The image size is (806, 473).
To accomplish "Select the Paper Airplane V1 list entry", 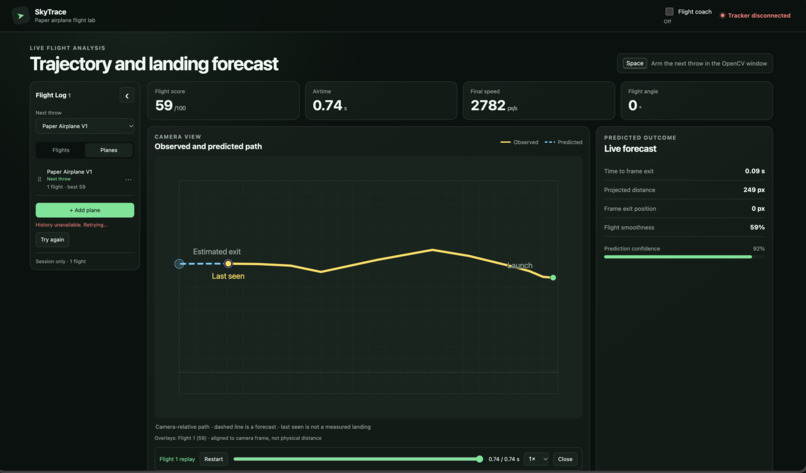I will [85, 179].
